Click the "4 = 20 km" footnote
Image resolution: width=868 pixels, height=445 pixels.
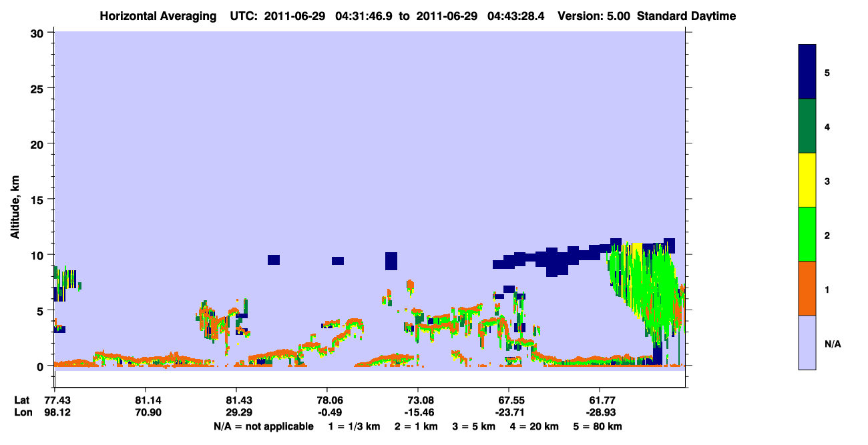click(x=534, y=426)
